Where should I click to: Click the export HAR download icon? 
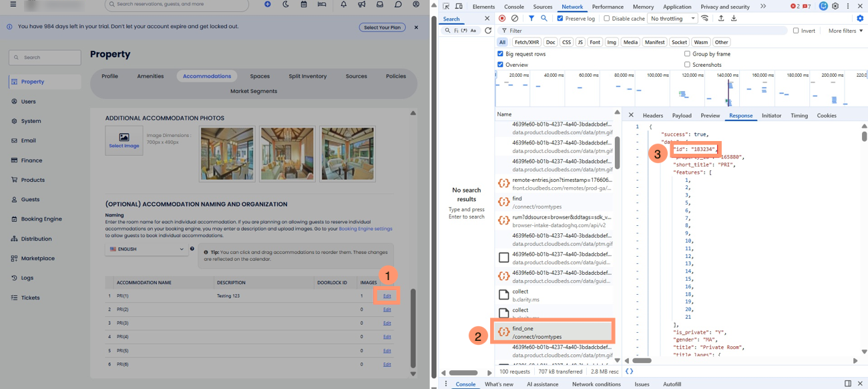click(x=734, y=19)
